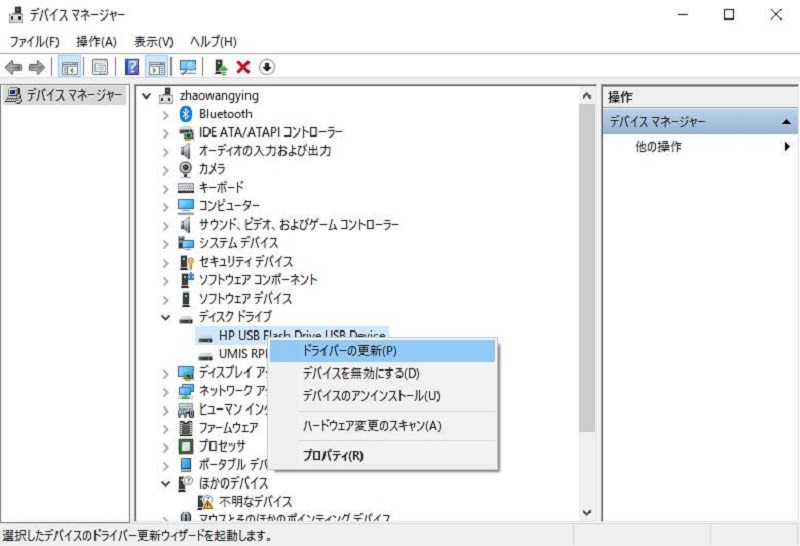Click the Update driver green-arrow icon
This screenshot has width=800, height=546.
click(x=220, y=67)
